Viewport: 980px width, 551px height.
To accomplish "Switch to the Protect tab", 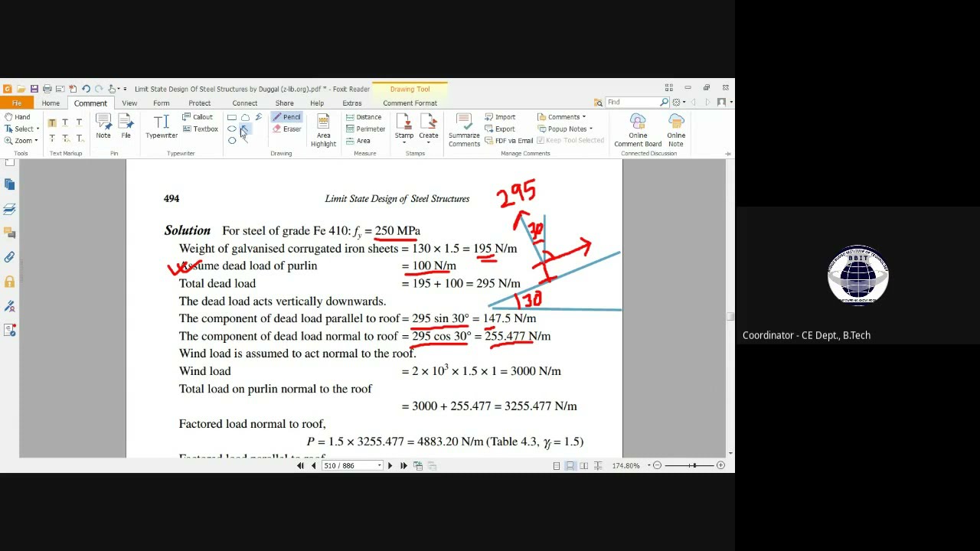I will click(199, 103).
